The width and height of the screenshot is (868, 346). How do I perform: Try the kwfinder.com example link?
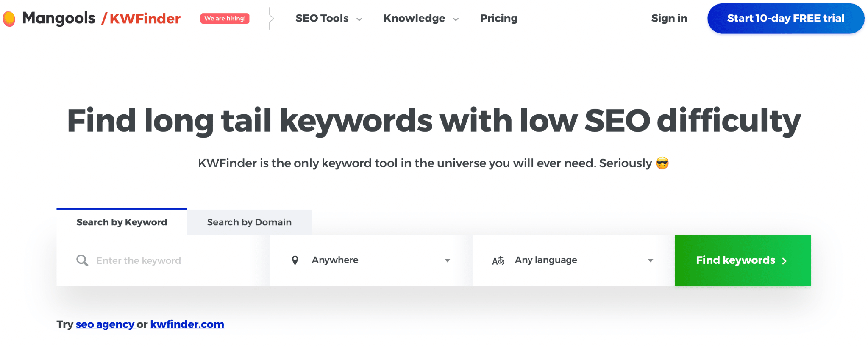coord(187,324)
